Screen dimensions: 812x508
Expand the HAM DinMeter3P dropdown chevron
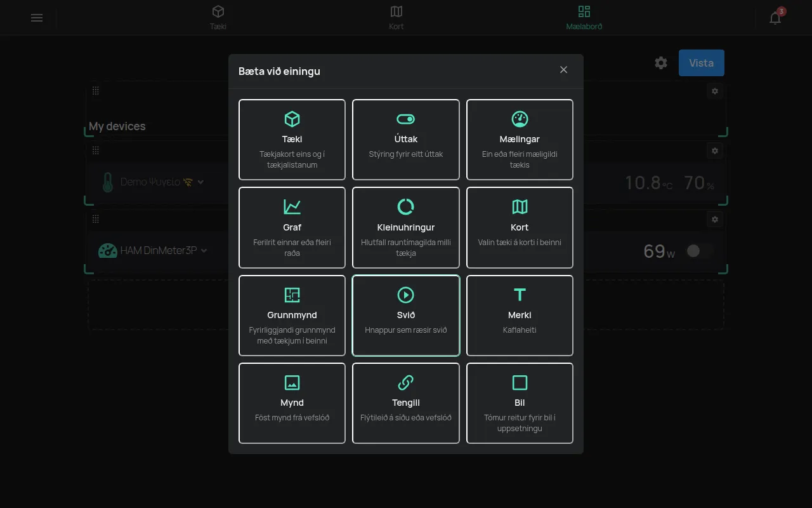click(204, 251)
